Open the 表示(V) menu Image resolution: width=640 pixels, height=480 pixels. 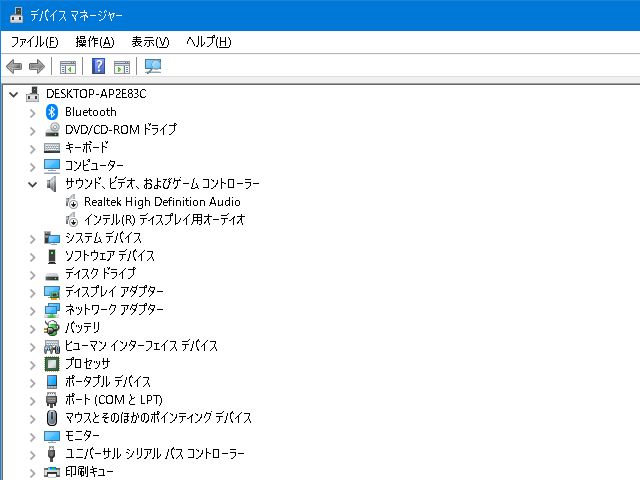(150, 42)
